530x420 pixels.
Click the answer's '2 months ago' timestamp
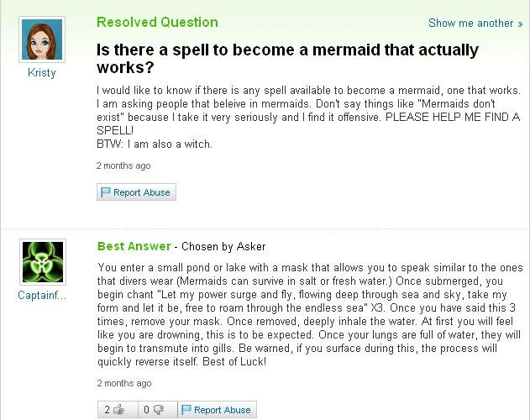[123, 383]
